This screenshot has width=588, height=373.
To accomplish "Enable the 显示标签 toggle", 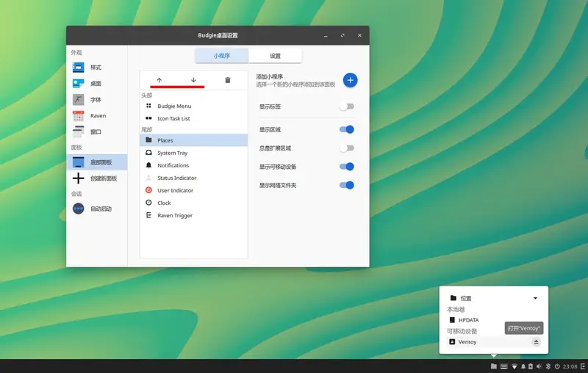I will coord(346,107).
